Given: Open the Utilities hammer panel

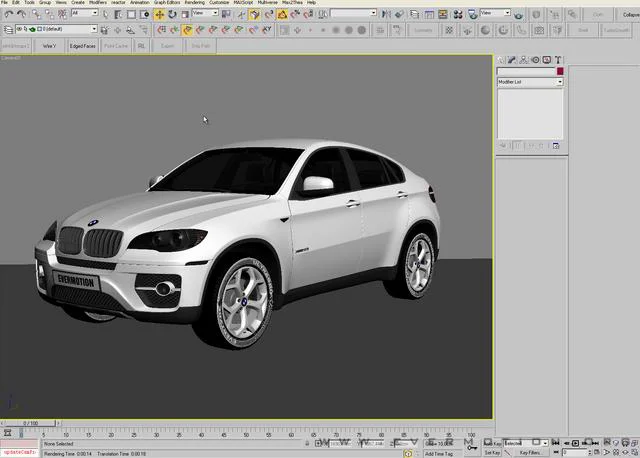Looking at the screenshot, I should point(558,60).
